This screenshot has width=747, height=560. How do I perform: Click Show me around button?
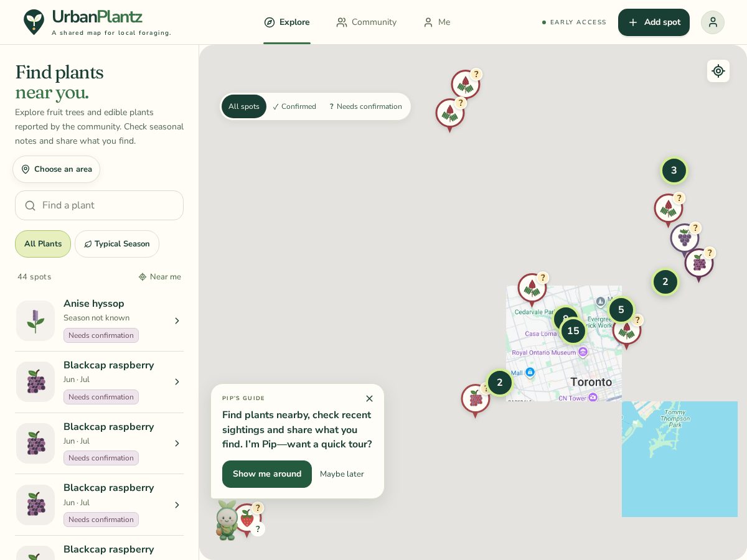(267, 474)
